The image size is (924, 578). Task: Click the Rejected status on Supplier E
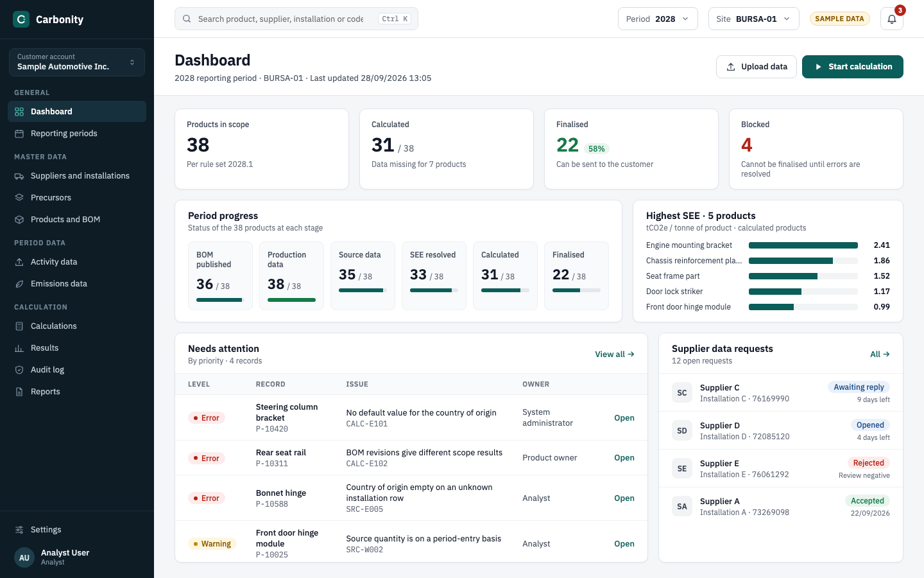(869, 463)
